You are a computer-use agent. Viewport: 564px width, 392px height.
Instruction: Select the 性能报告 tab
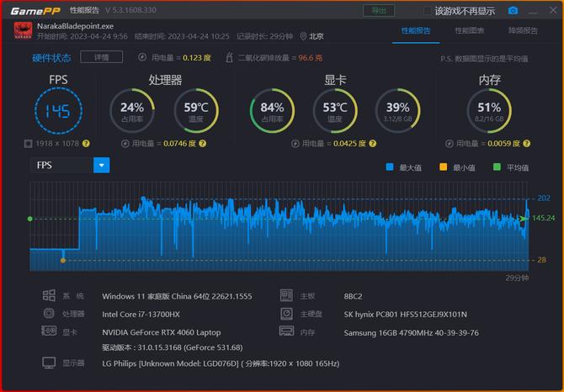point(416,30)
